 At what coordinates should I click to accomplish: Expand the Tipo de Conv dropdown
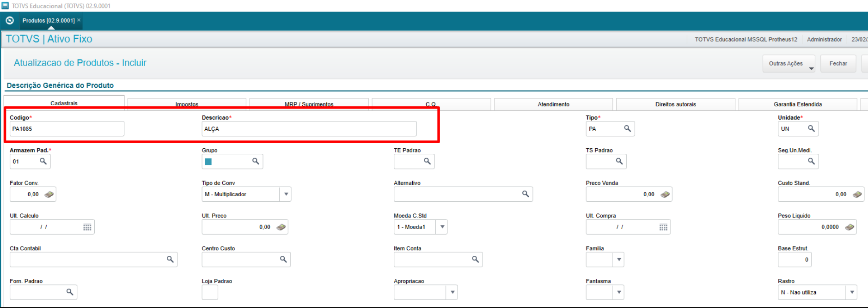tap(286, 194)
